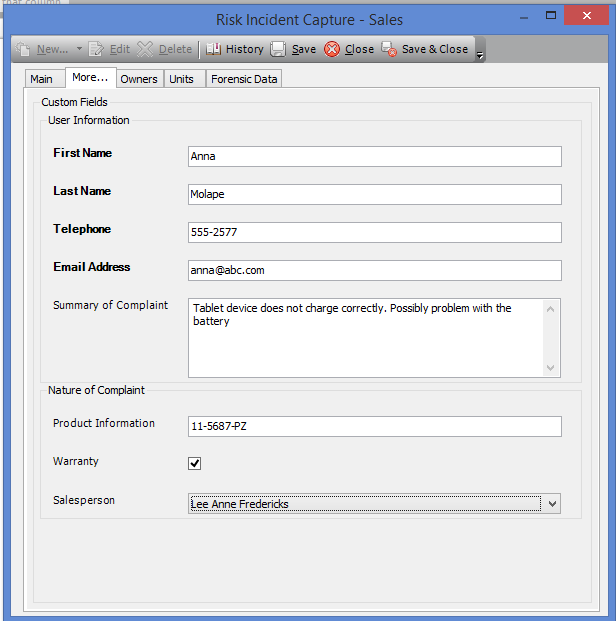Image resolution: width=616 pixels, height=621 pixels.
Task: Open the Owners tab
Action: click(x=139, y=79)
